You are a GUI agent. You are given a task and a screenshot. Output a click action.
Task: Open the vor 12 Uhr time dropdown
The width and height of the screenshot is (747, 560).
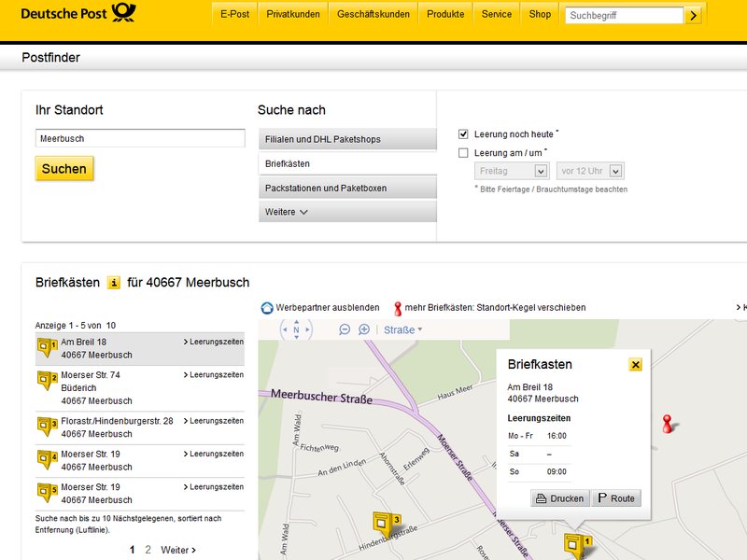590,171
